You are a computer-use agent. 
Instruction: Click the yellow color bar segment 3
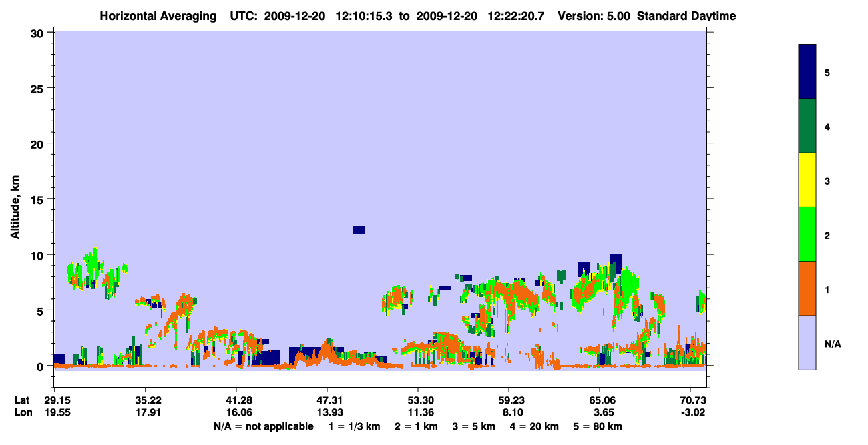tap(807, 180)
